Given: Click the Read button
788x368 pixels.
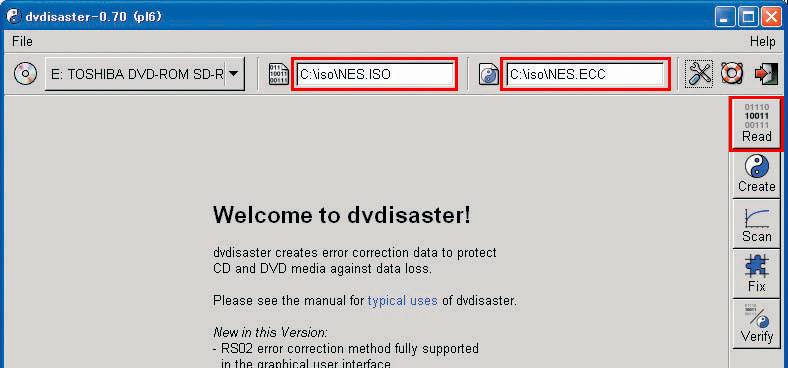Looking at the screenshot, I should point(756,124).
